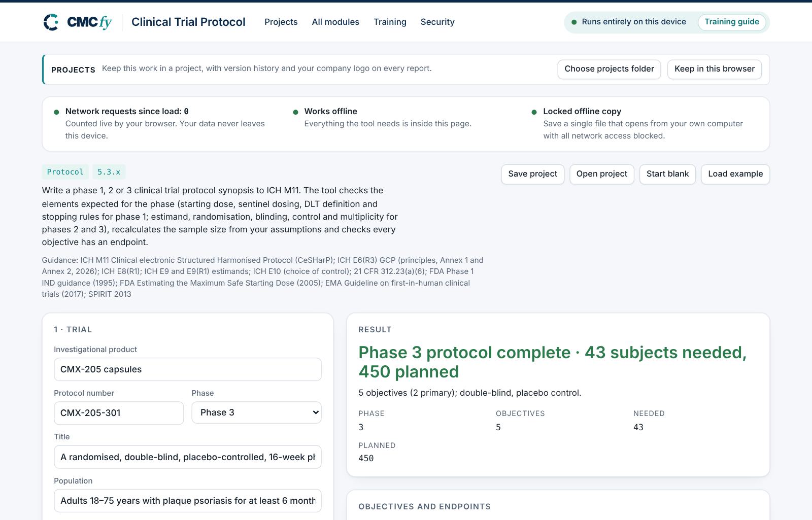Open the Projects menu item
Image resolution: width=812 pixels, height=520 pixels.
(x=281, y=22)
